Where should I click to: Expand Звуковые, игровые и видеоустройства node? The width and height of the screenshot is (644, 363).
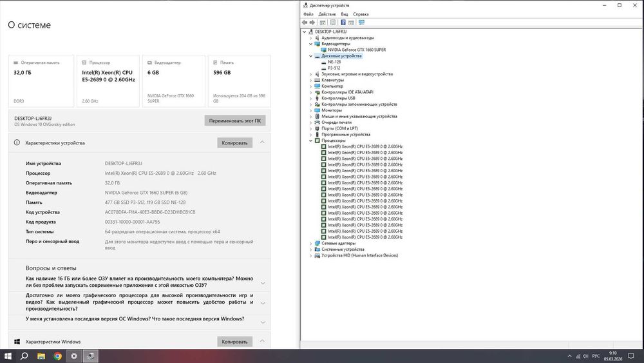310,74
